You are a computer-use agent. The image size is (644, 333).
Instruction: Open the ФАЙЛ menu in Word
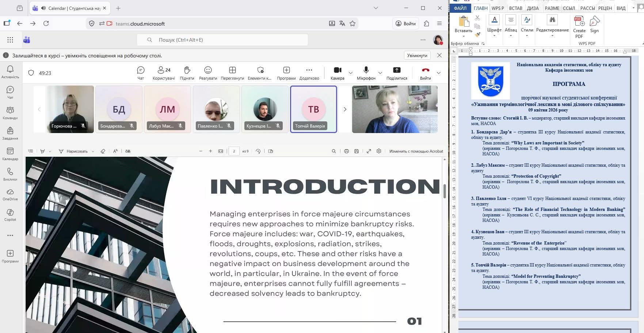click(x=460, y=8)
